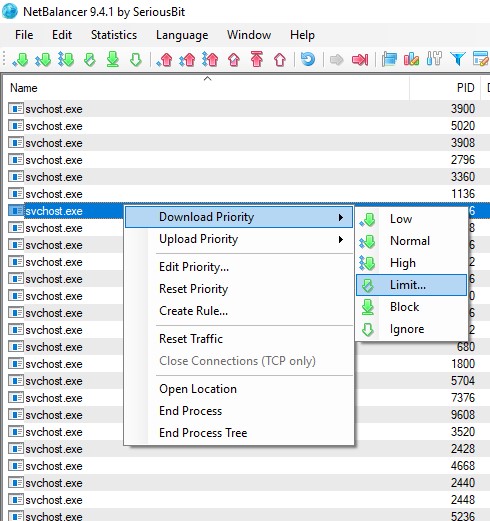The height and width of the screenshot is (521, 490).
Task: Click PID value 1800
Action: [x=463, y=364]
